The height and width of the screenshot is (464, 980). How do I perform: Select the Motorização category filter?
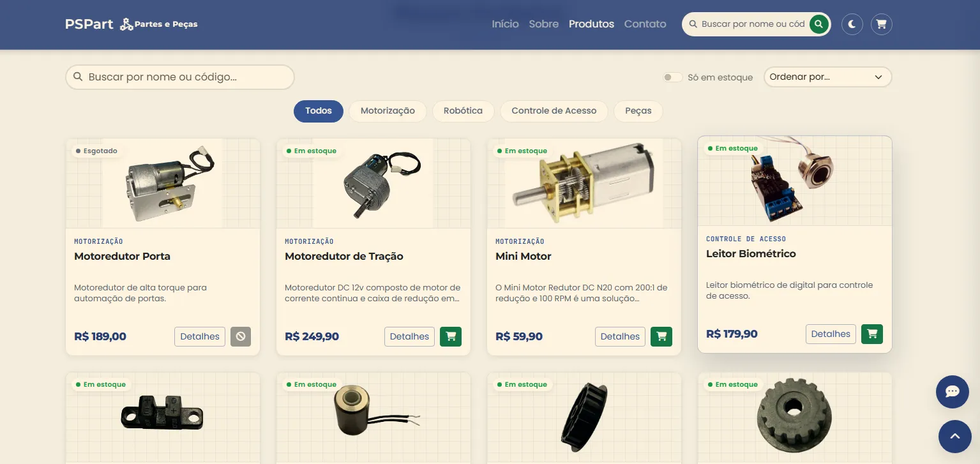pyautogui.click(x=388, y=111)
